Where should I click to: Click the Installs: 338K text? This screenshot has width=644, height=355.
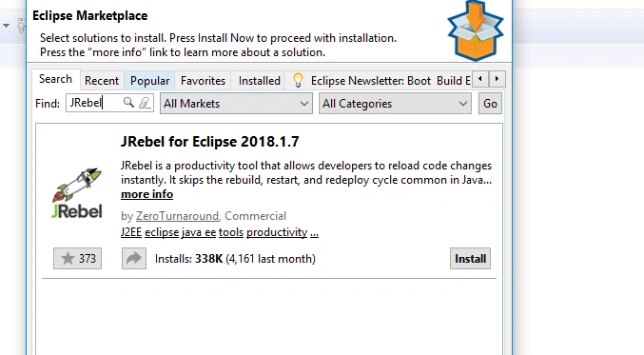point(188,259)
